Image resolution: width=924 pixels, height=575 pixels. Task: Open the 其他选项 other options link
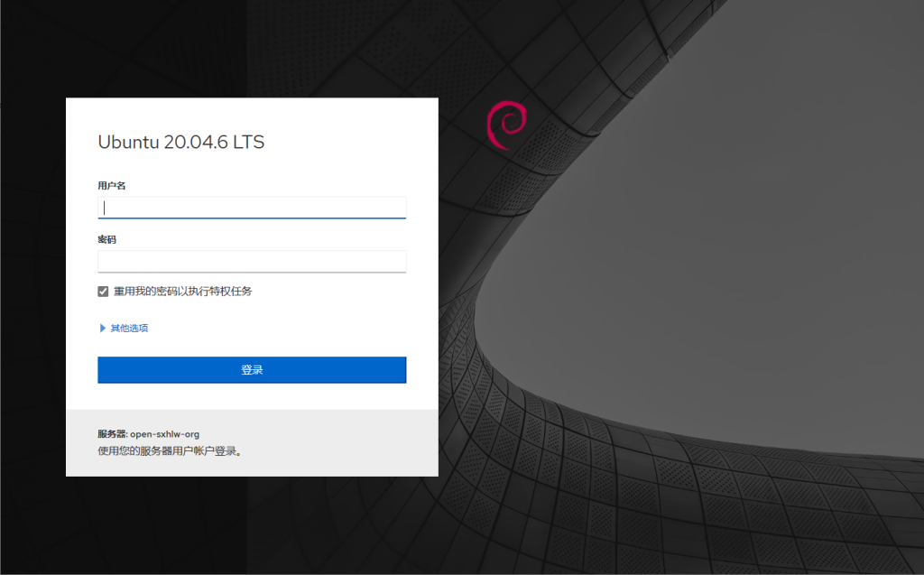129,329
